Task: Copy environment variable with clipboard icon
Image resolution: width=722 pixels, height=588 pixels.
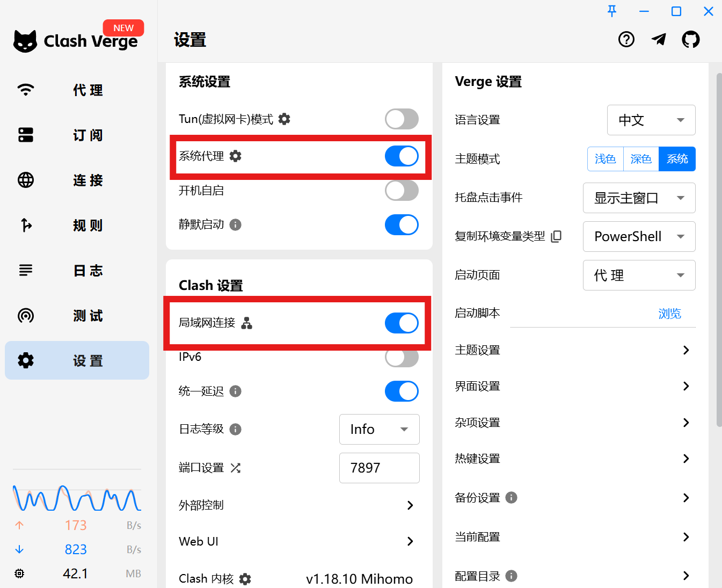Action: tap(557, 236)
